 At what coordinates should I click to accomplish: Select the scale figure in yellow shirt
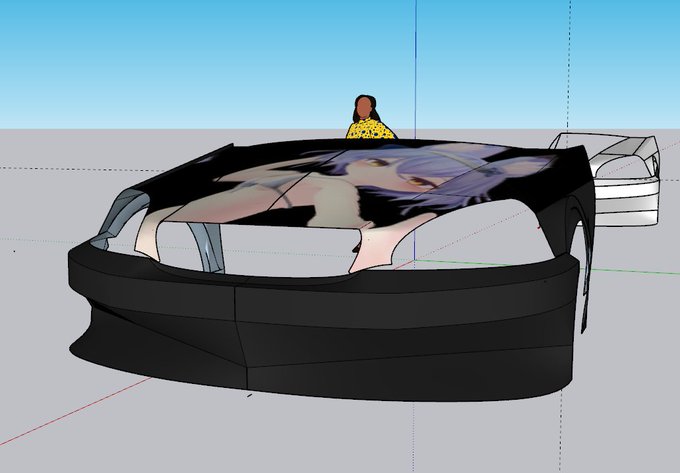[x=369, y=117]
